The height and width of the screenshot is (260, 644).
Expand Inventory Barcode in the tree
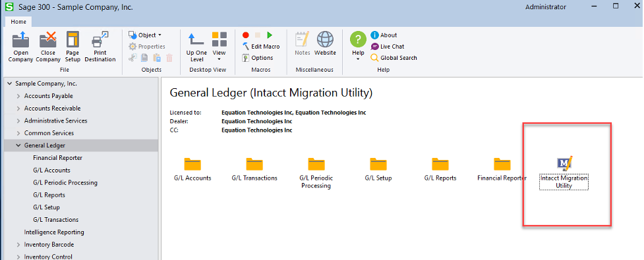[18, 244]
